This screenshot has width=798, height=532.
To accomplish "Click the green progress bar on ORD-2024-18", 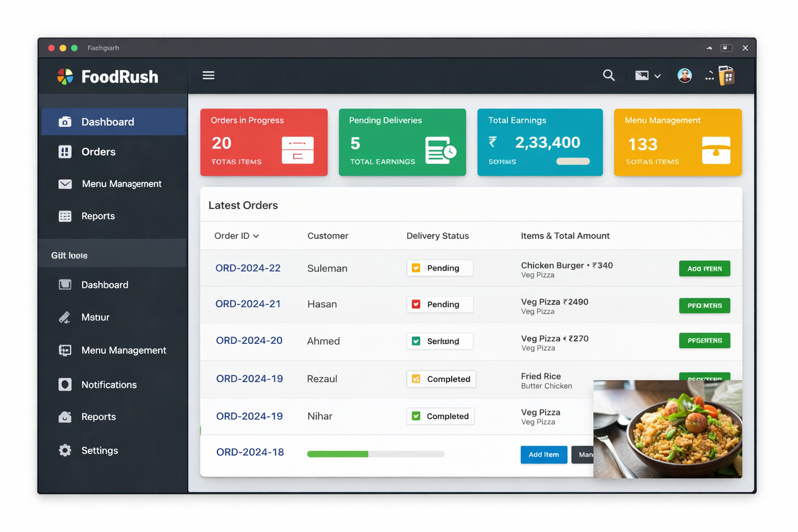I will 338,454.
